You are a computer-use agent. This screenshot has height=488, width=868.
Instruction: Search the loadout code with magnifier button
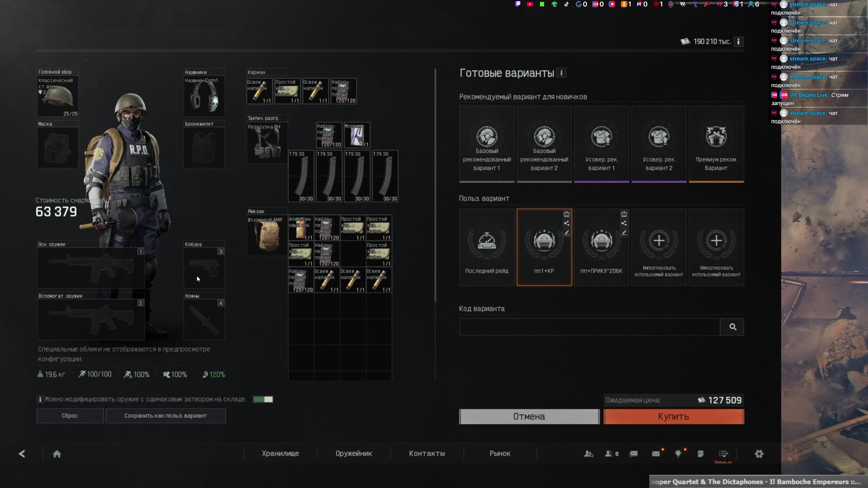[732, 327]
